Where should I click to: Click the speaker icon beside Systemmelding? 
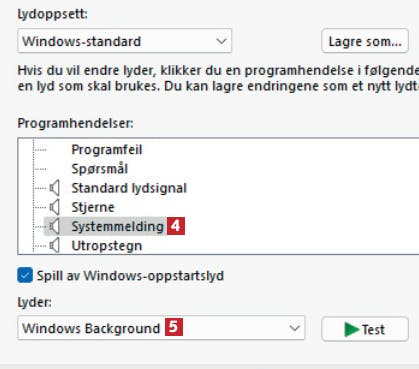55,226
